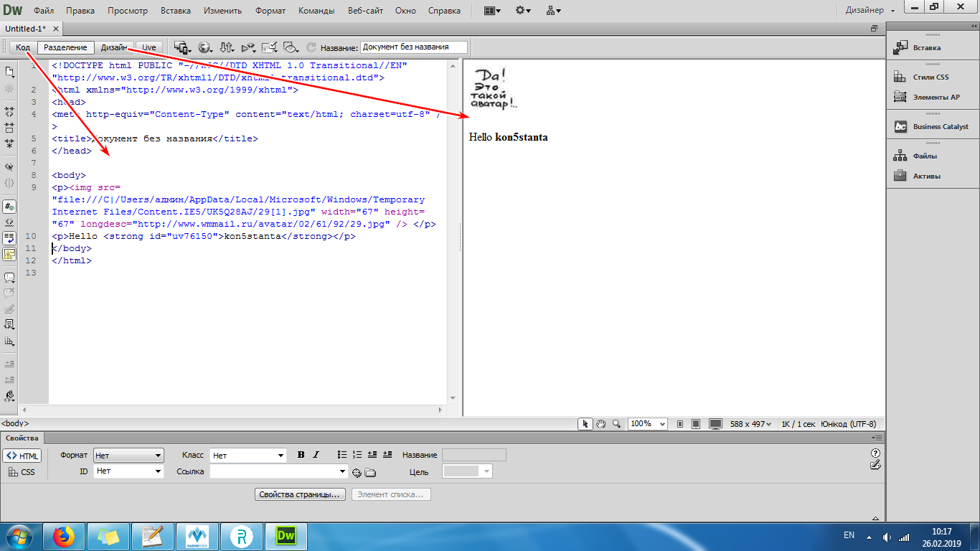This screenshot has height=551, width=980.
Task: Expand the Класс dropdown
Action: coord(248,456)
